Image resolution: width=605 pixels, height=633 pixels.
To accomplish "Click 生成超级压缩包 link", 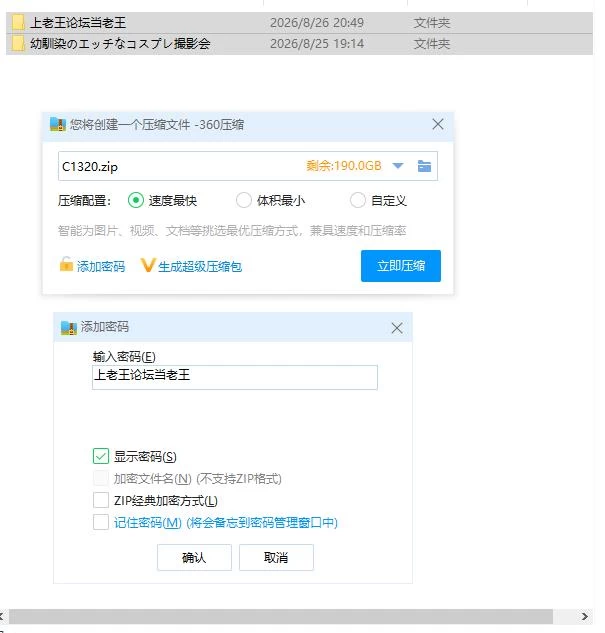I will pyautogui.click(x=200, y=266).
